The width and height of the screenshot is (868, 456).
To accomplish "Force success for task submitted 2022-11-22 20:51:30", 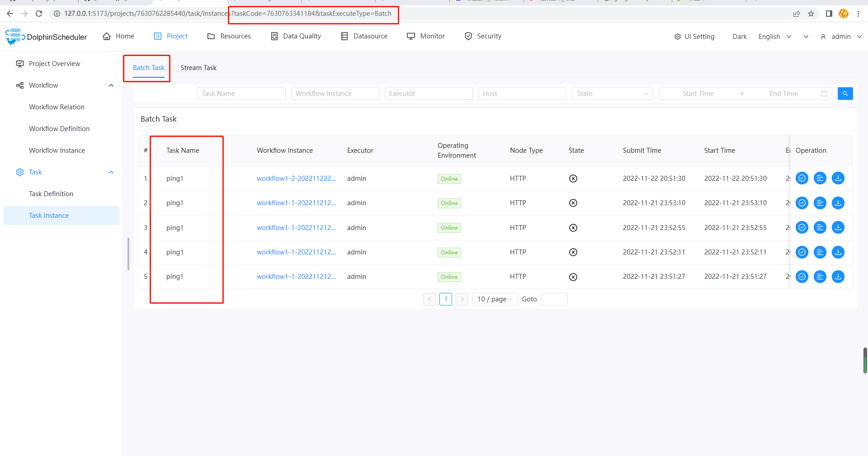I will point(802,179).
